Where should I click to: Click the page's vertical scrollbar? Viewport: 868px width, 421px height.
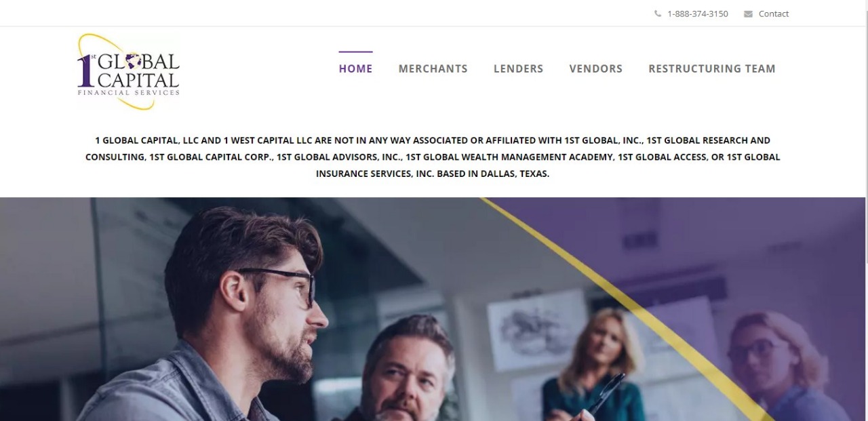pos(865,210)
